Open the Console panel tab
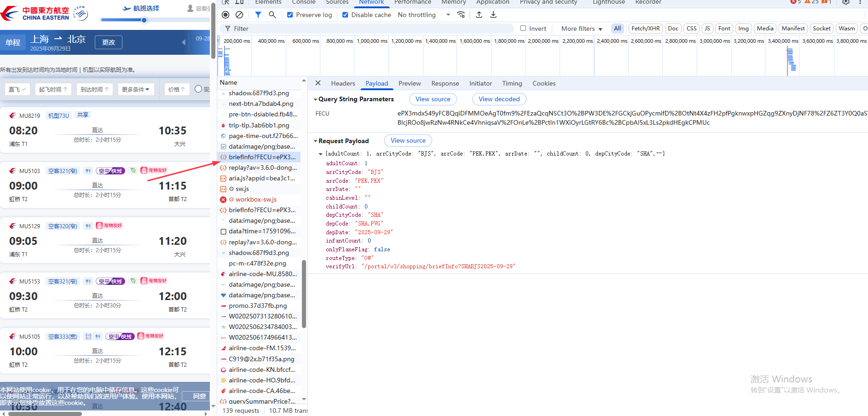 [x=303, y=2]
